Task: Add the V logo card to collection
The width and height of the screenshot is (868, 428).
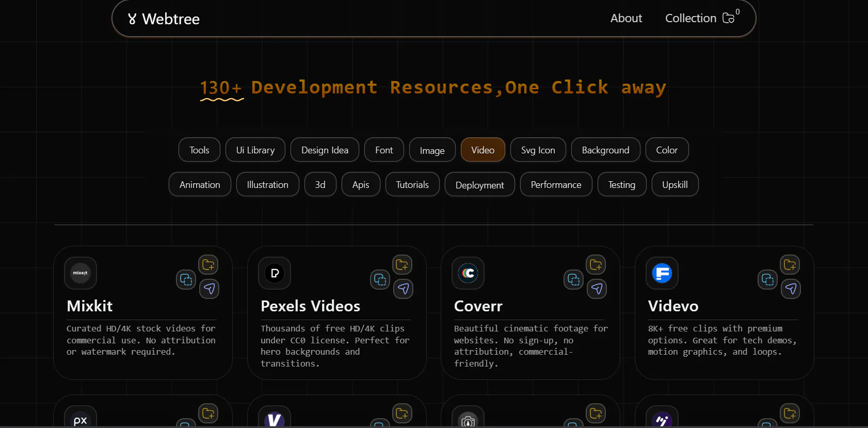Action: point(402,414)
